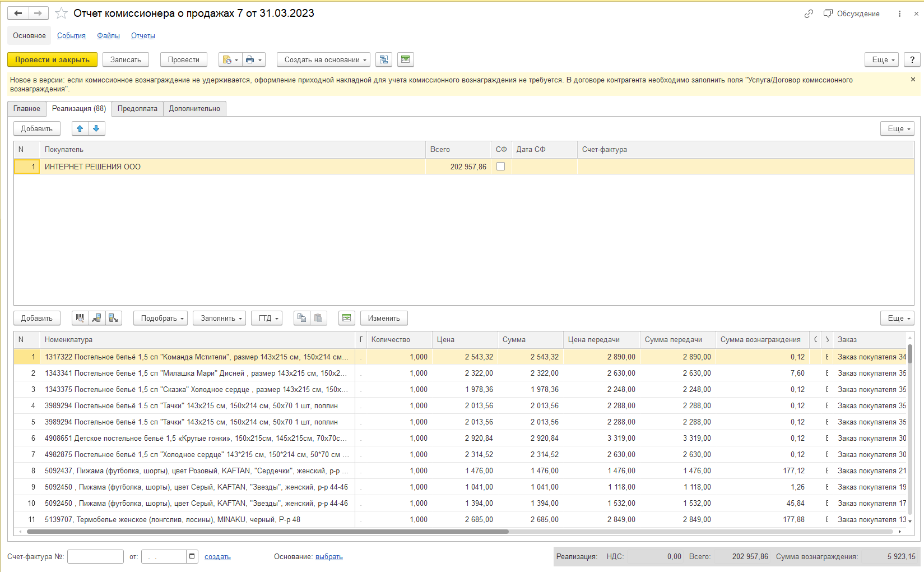
Task: Open the Главное tab
Action: 27,109
